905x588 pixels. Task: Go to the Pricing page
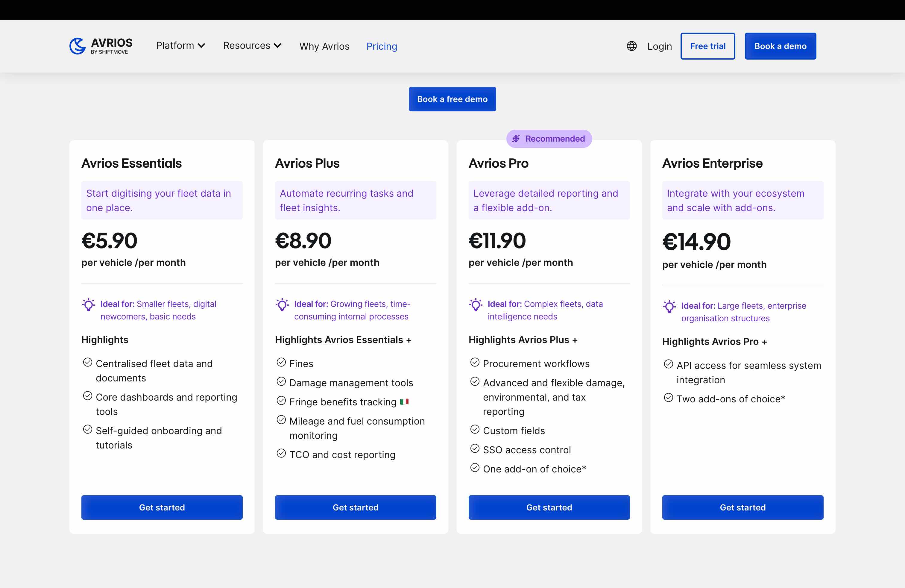coord(382,46)
